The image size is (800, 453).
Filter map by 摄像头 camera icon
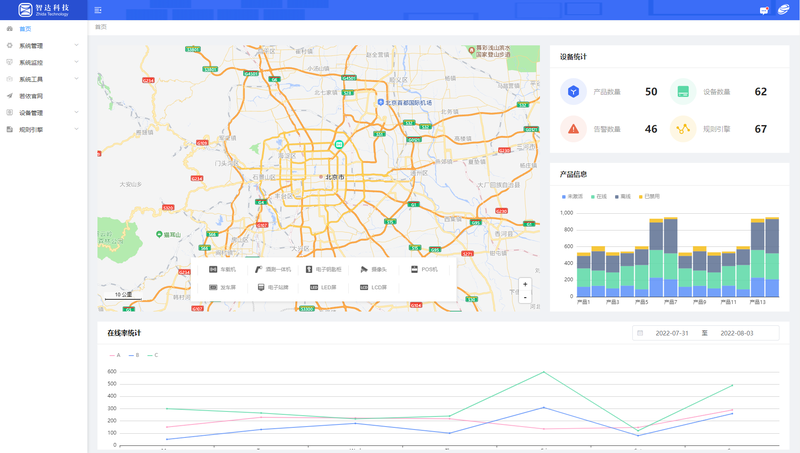pos(364,269)
